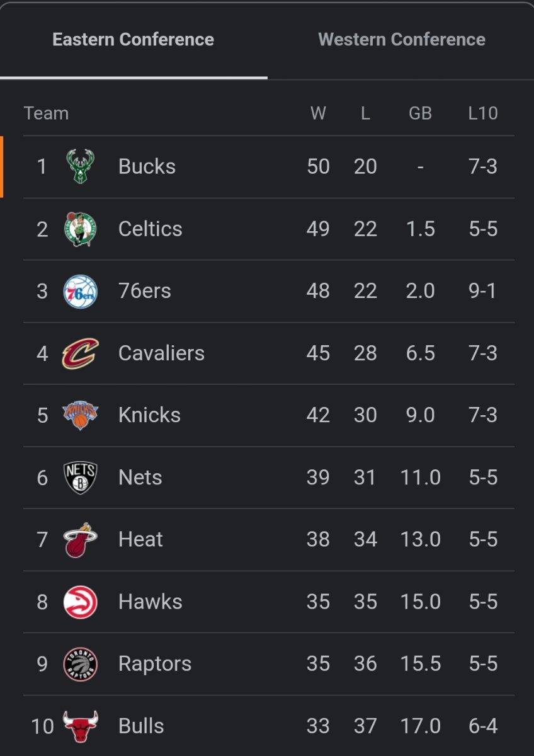Click the W column header
The image size is (534, 756).
[318, 113]
